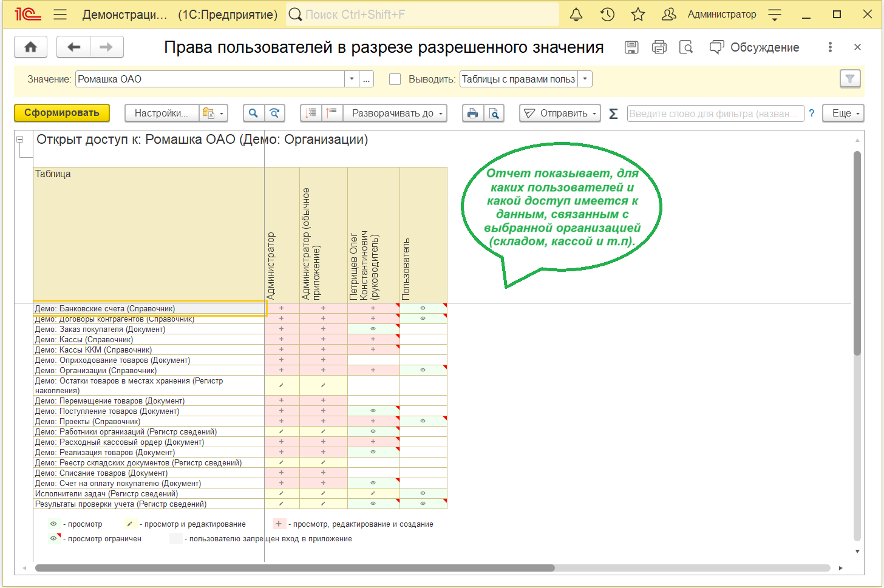Click the filter word input field
884x588 pixels.
pos(715,113)
